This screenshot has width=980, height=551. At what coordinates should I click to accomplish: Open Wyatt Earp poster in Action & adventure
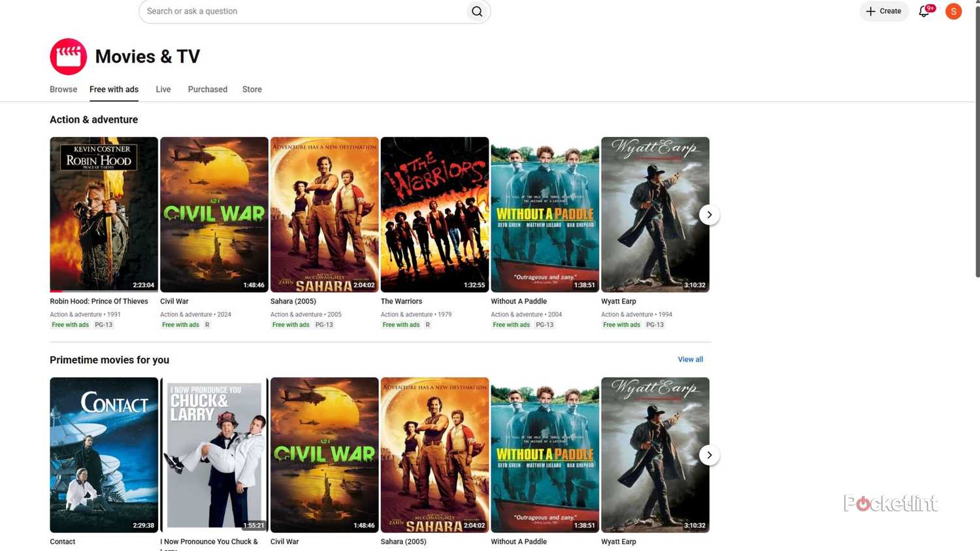click(655, 214)
